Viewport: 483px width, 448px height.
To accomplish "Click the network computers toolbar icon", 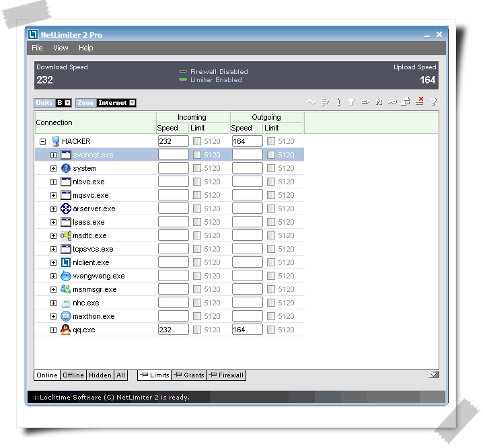I will click(x=406, y=102).
